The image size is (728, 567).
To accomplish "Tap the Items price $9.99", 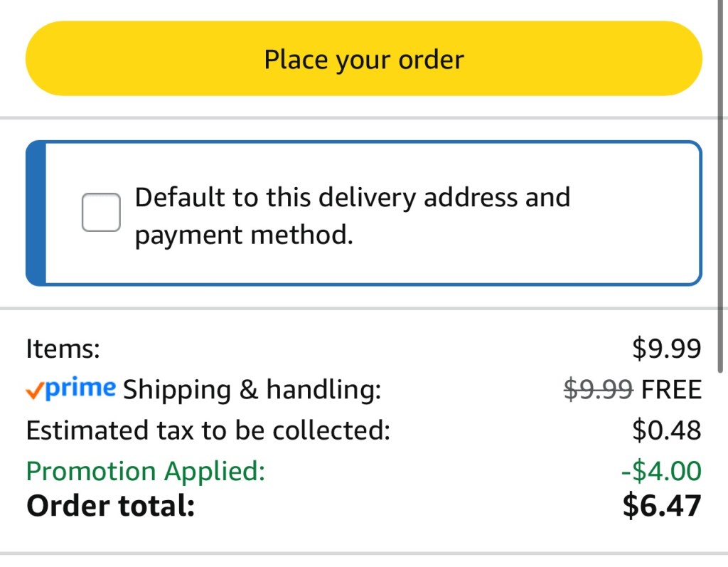I will (666, 349).
